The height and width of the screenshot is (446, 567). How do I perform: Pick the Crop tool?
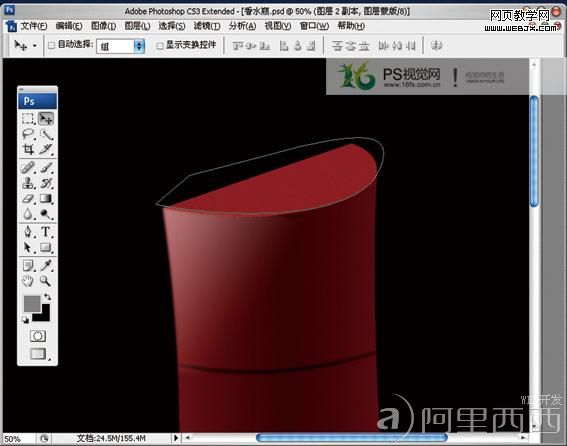[28, 149]
